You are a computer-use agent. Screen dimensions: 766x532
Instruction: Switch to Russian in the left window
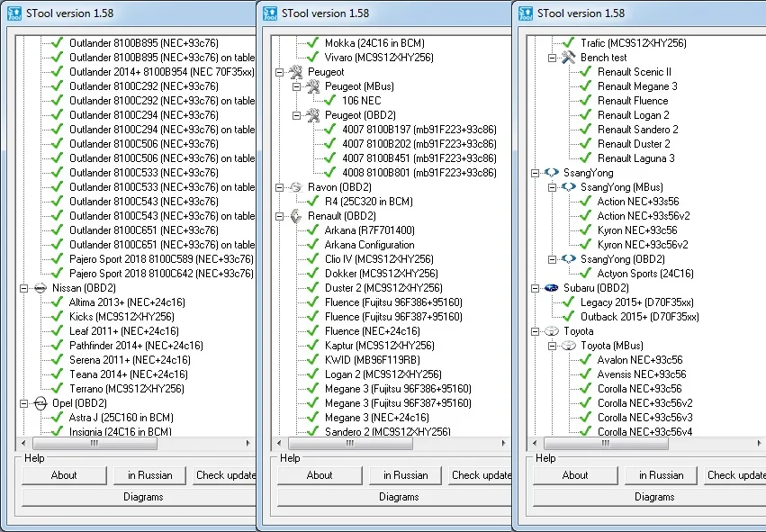tap(150, 475)
